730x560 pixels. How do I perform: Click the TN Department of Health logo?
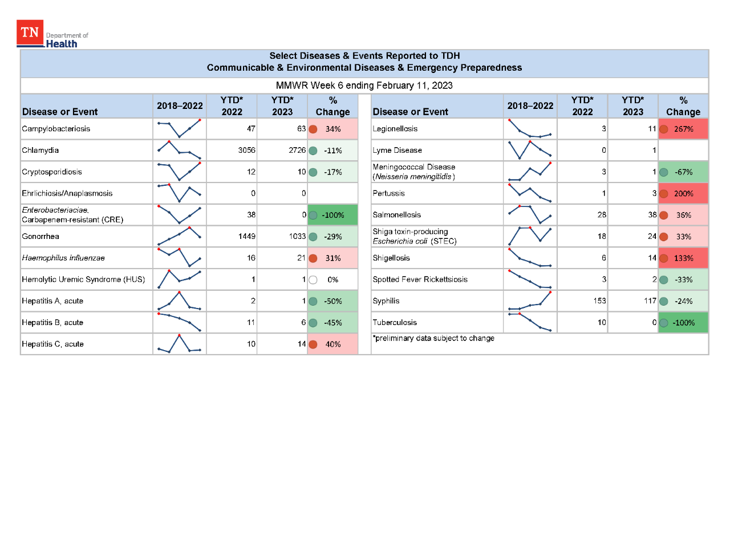[52, 34]
